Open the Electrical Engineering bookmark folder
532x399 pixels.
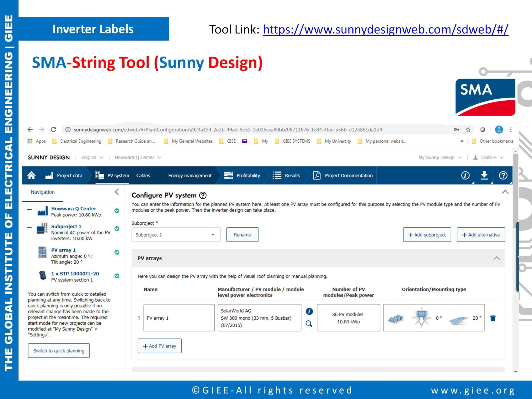77,141
